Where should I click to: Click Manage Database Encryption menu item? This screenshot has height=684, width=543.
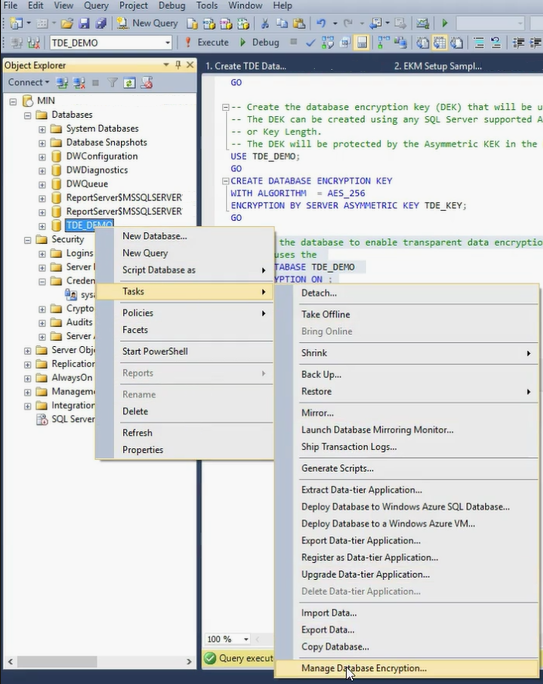pyautogui.click(x=407, y=668)
